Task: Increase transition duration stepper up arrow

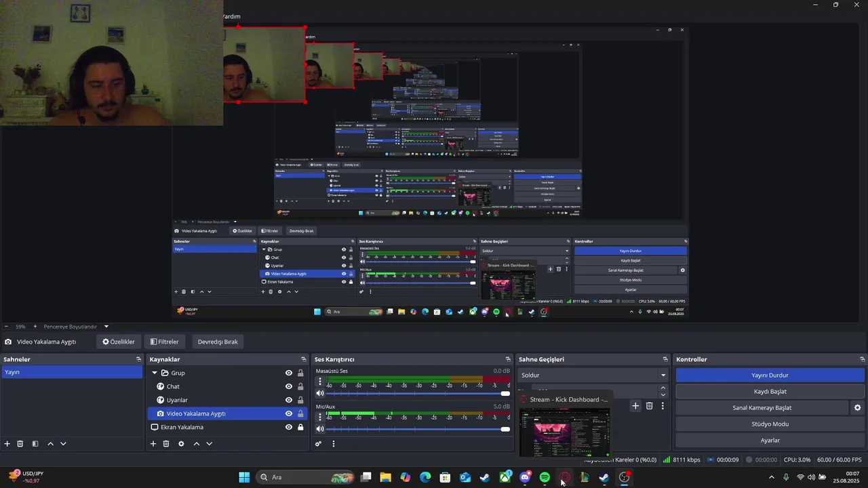Action: tap(663, 388)
